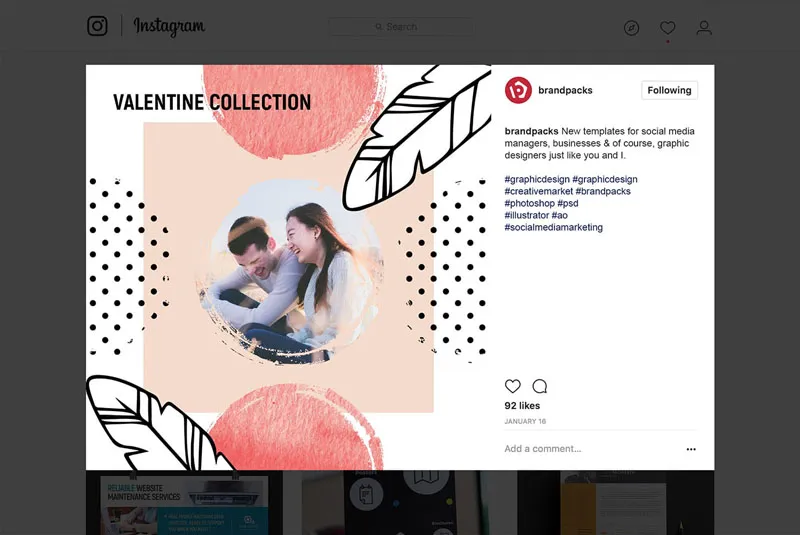Open activity feed heart icon in header

667,28
